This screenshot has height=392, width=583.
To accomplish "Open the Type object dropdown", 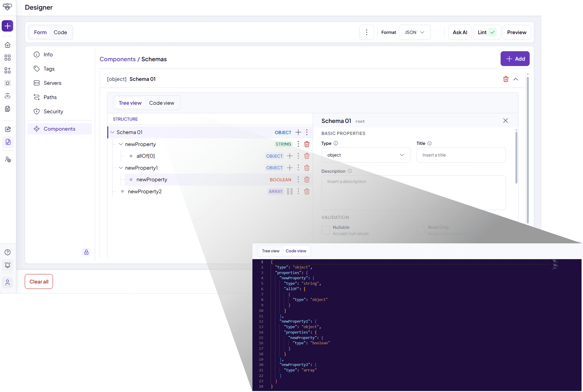I will point(366,155).
